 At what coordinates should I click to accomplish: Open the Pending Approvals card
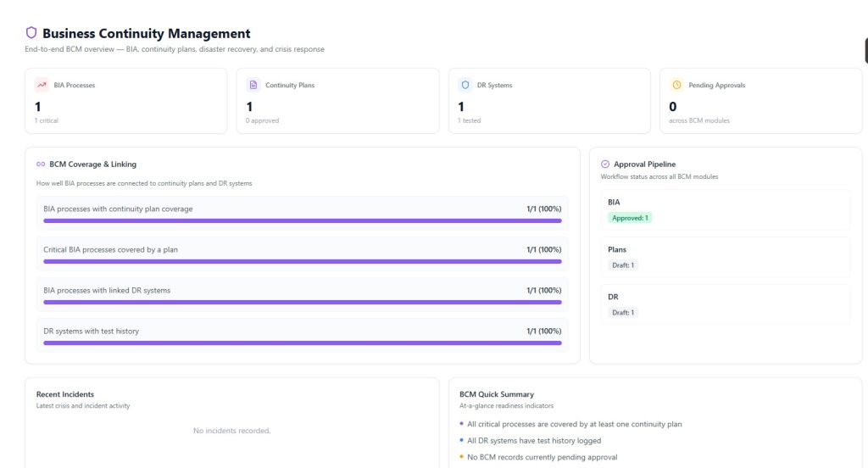tap(760, 101)
